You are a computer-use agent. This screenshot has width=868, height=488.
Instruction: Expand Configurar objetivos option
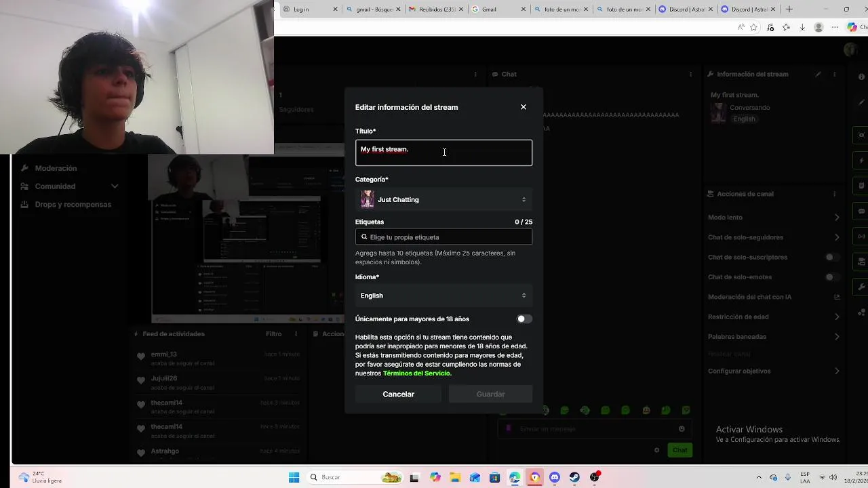click(x=773, y=371)
